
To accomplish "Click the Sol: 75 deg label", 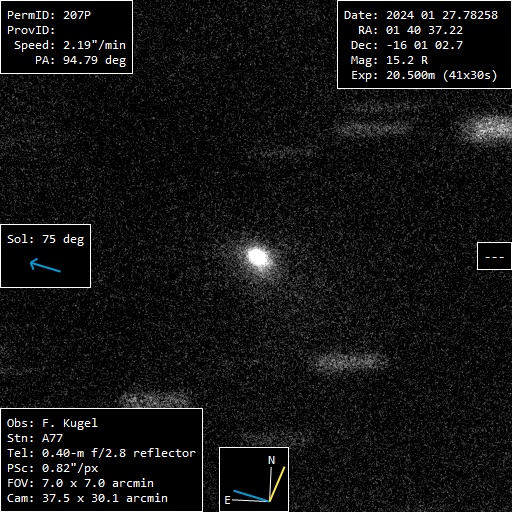I will click(45, 239).
